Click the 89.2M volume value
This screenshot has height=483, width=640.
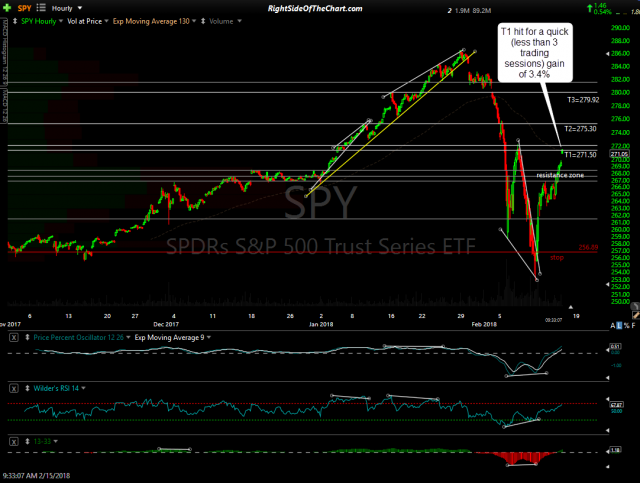tap(482, 11)
